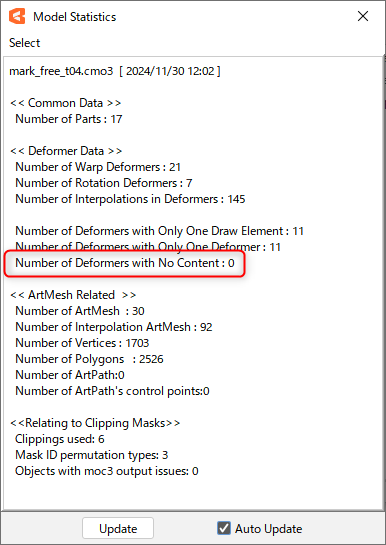Click the Number of Warp Deformers line
The height and width of the screenshot is (545, 386).
coord(98,167)
